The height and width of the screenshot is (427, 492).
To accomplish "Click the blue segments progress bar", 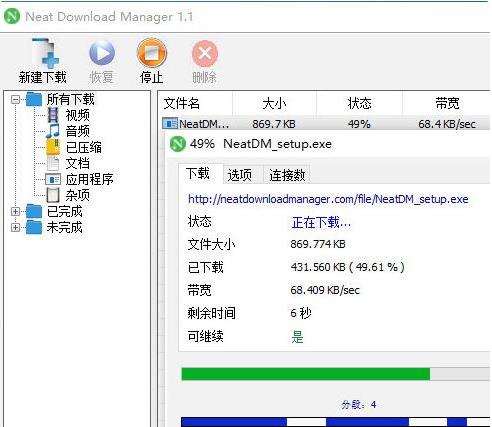I will [x=335, y=422].
